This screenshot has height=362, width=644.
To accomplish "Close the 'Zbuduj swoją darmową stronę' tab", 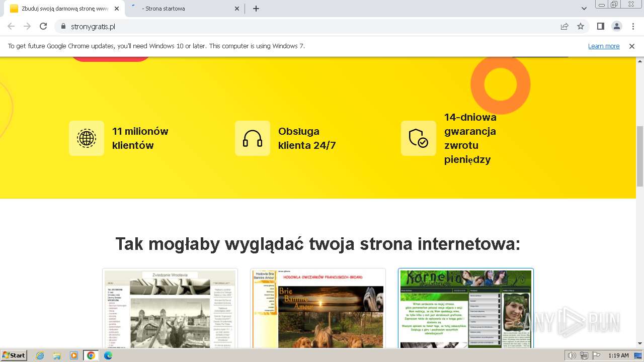I will [x=117, y=9].
